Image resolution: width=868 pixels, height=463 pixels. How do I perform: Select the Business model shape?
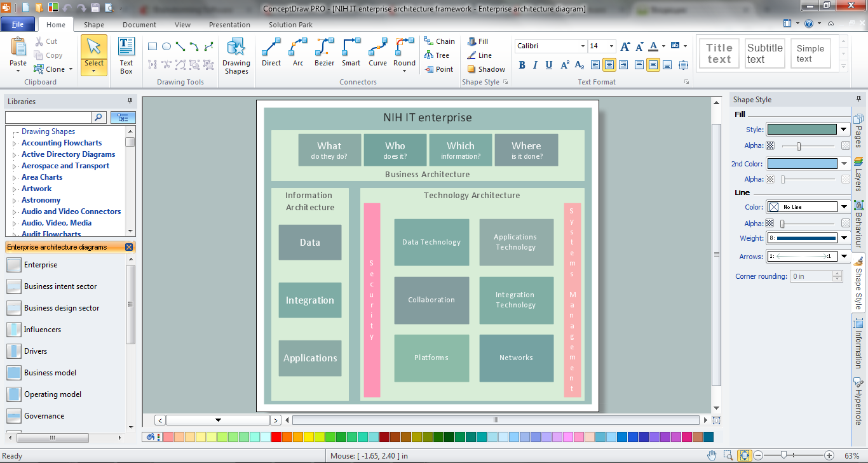point(14,373)
